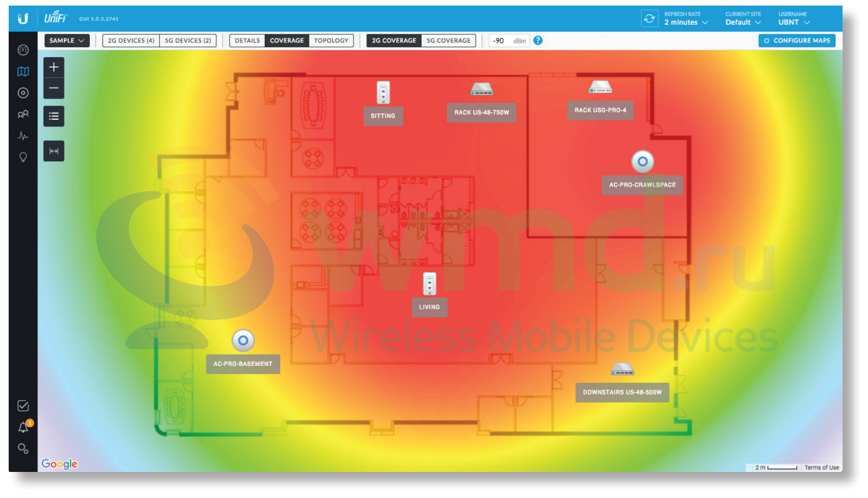
Task: Click the AC-PRO-BASEMENT device label
Action: (243, 364)
